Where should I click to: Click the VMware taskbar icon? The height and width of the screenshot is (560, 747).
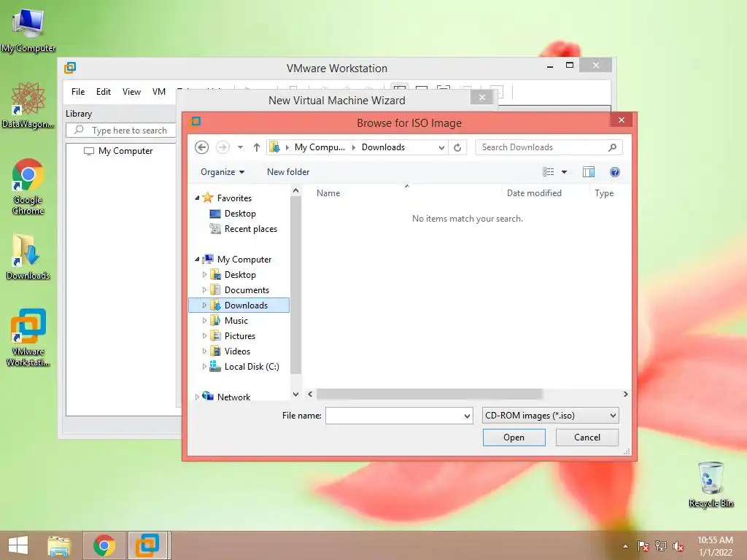(x=147, y=545)
